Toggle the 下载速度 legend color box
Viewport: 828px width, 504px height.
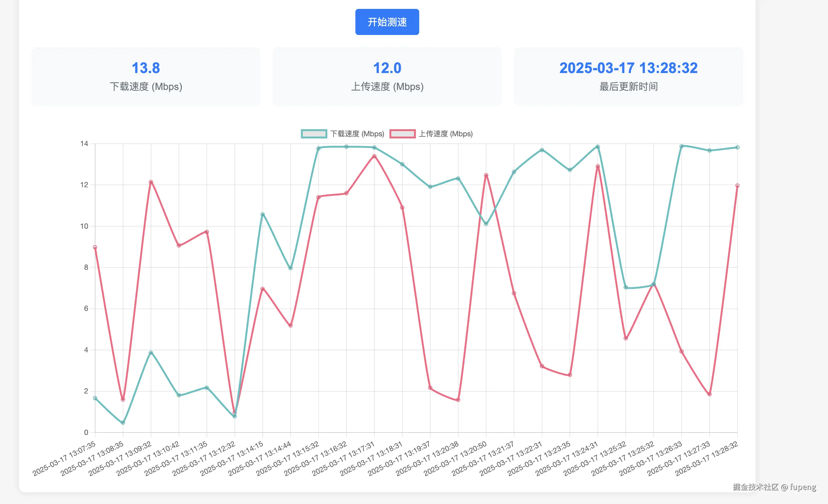point(314,134)
